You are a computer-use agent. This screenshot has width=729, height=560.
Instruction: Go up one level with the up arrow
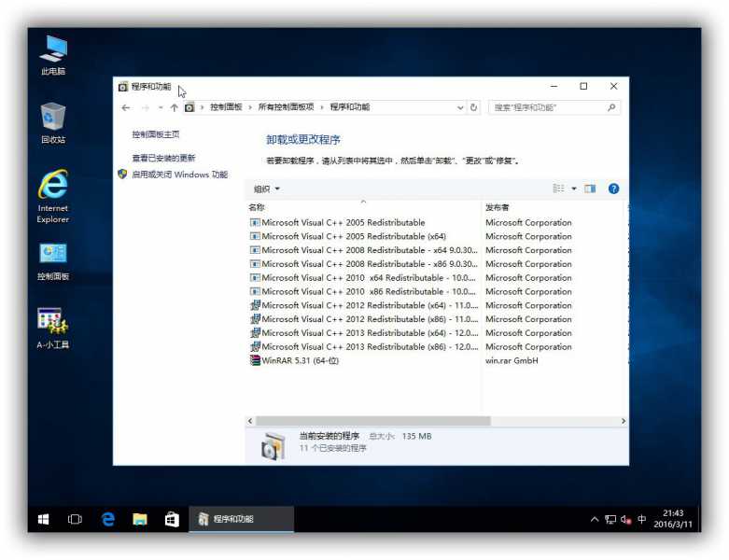pyautogui.click(x=174, y=108)
